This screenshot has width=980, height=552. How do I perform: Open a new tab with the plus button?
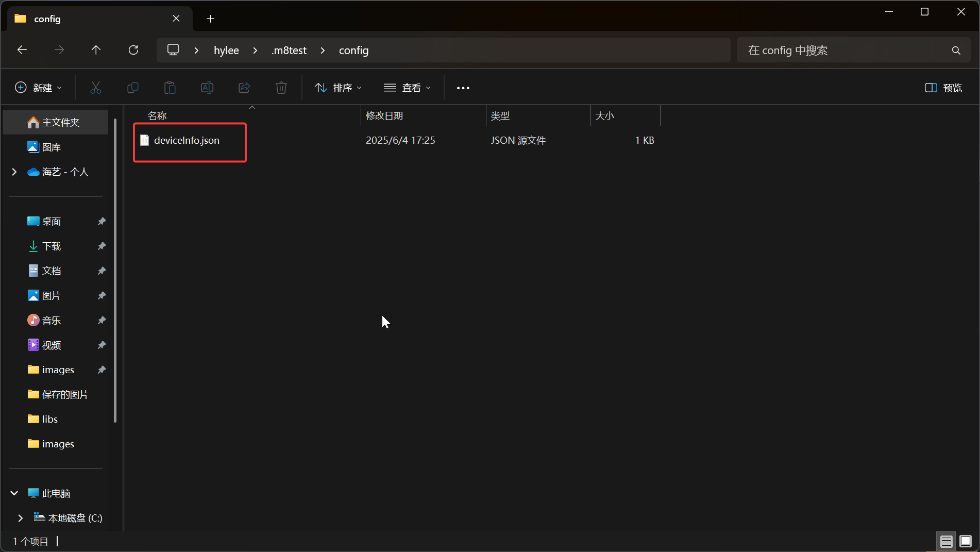click(210, 19)
